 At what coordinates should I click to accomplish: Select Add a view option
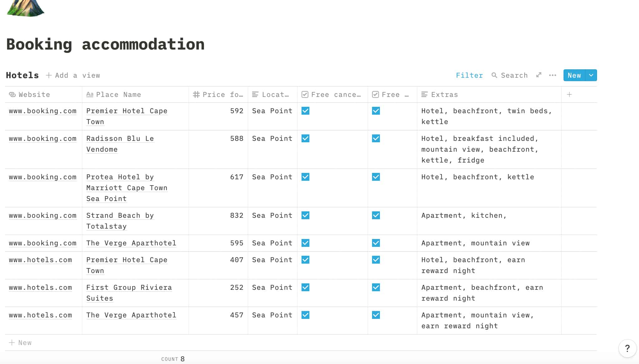coord(73,75)
